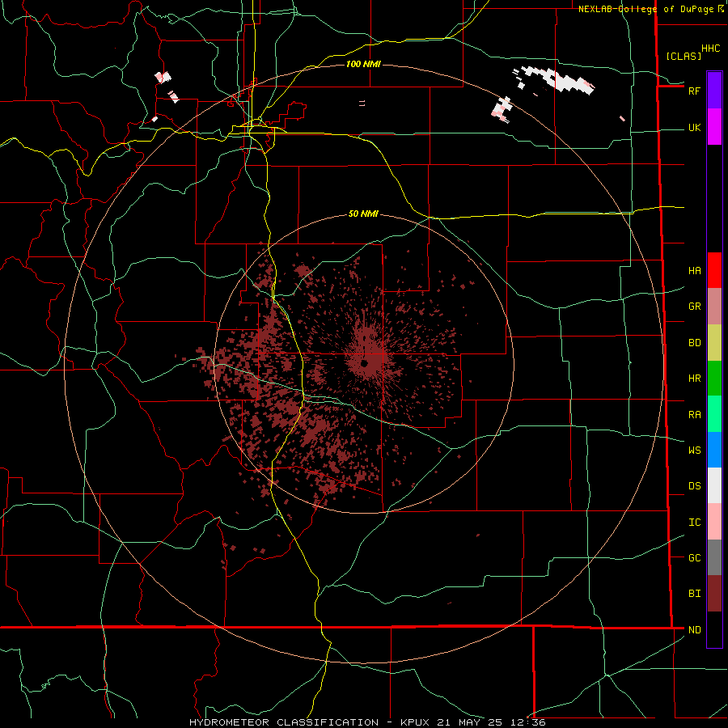Click the 100 NMI range ring label
This screenshot has width=728, height=728.
coord(363,64)
